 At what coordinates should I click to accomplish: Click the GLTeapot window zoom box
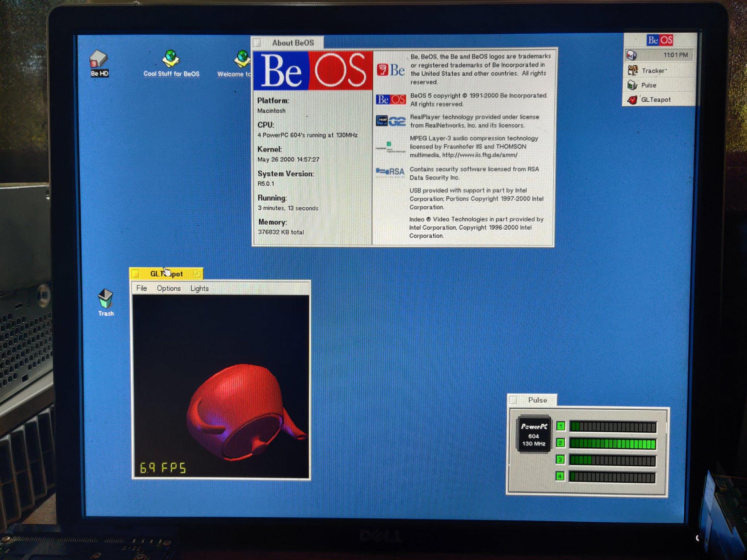click(197, 273)
